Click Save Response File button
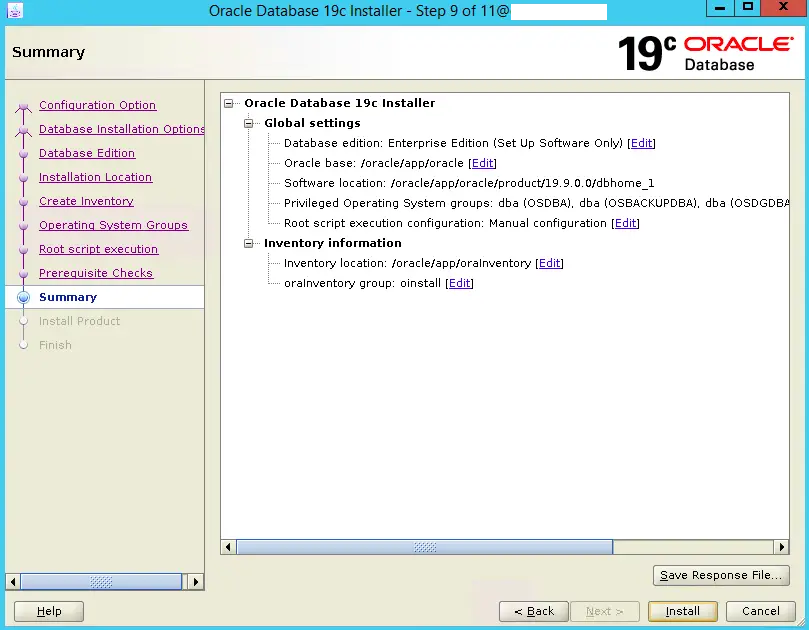The image size is (809, 630). (721, 575)
